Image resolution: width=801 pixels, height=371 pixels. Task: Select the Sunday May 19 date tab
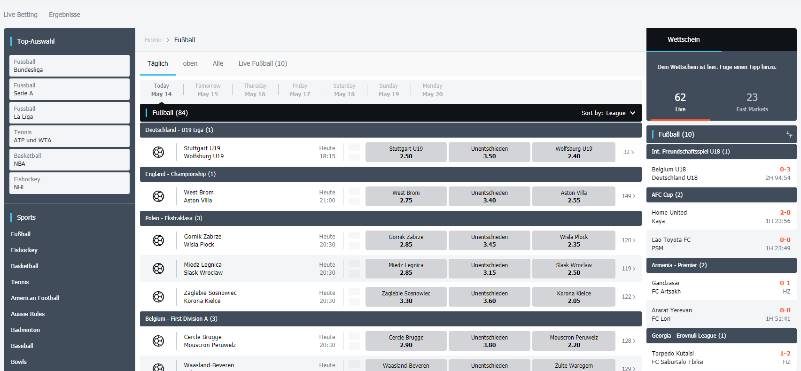click(x=388, y=90)
